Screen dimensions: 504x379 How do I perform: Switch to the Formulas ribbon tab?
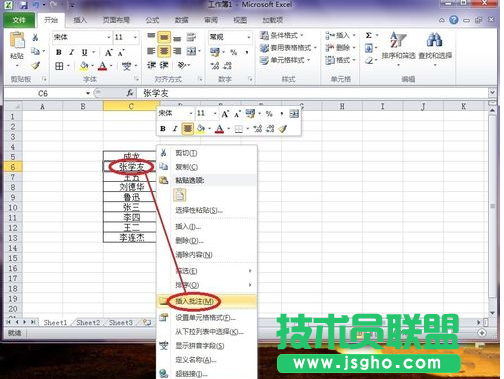pyautogui.click(x=152, y=20)
